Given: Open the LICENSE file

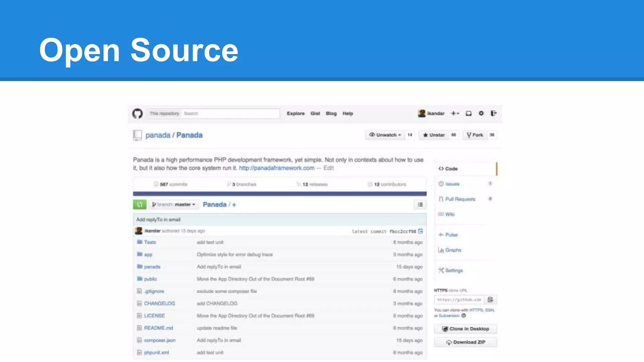Looking at the screenshot, I should (x=154, y=316).
